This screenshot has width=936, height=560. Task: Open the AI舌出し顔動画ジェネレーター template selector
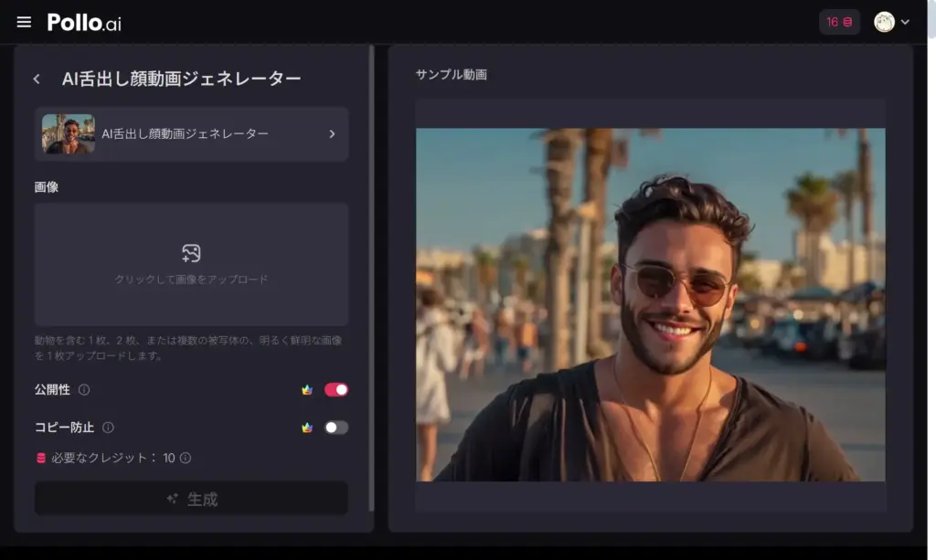191,134
